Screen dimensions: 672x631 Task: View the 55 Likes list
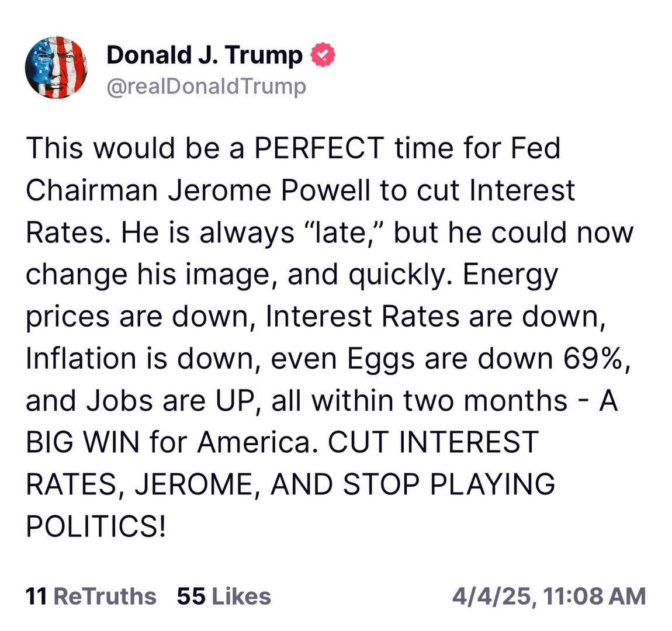pos(224,596)
